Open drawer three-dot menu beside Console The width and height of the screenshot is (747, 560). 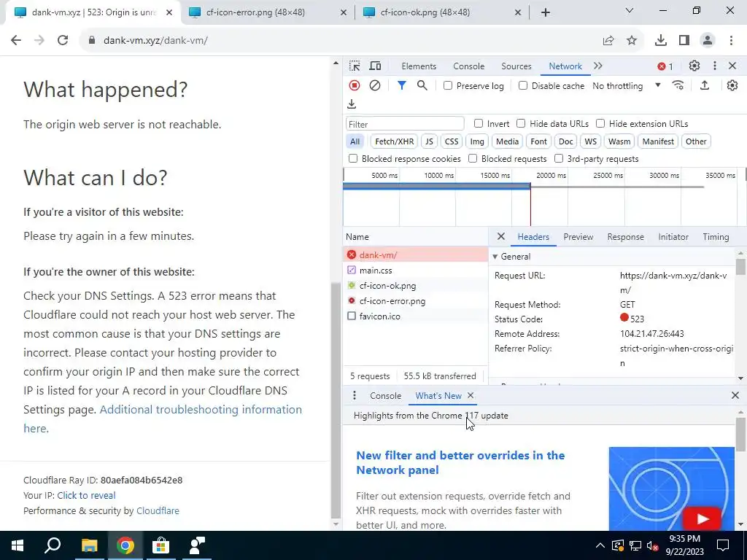[x=354, y=396]
